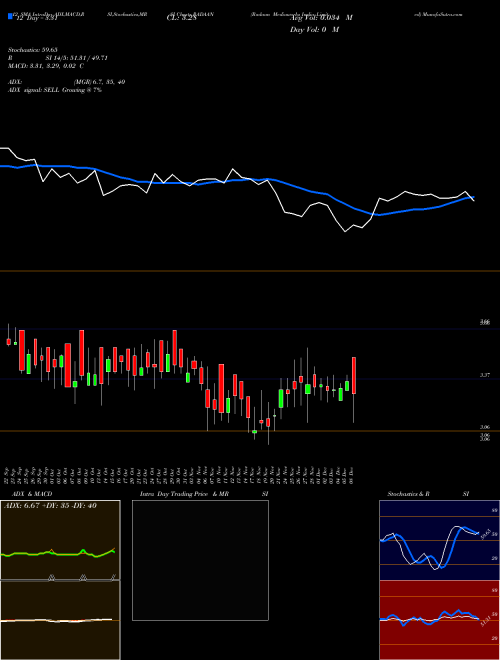The width and height of the screenshot is (500, 660).
Task: Select the 'SI 14/3: 51.31 / 49.71' reading
Action: [x=77, y=58]
